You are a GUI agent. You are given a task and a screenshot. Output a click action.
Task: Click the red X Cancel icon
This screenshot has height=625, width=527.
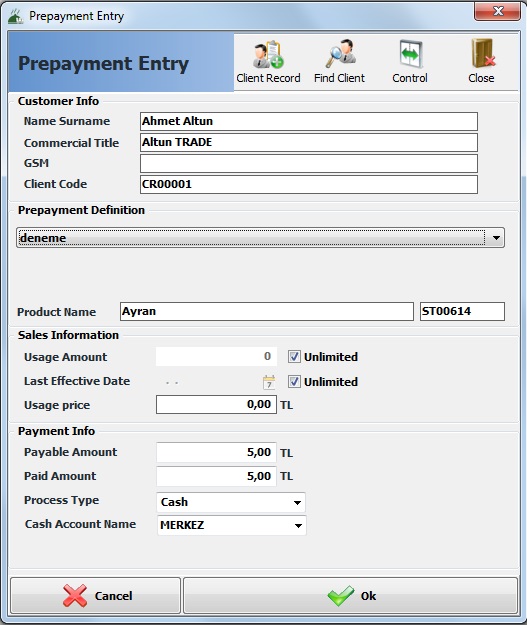pos(75,596)
